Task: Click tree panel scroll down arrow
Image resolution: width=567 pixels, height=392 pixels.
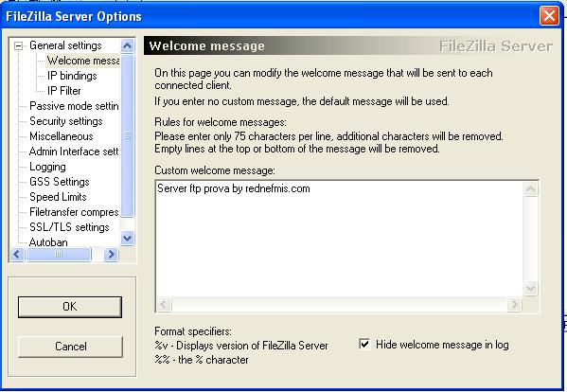Action: (x=127, y=239)
